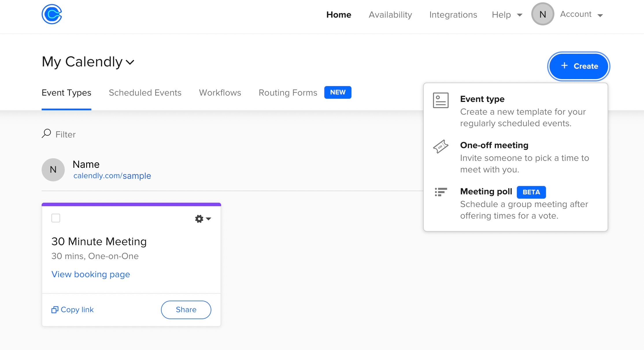
Task: Click Copy link on the meeting card
Action: point(73,310)
